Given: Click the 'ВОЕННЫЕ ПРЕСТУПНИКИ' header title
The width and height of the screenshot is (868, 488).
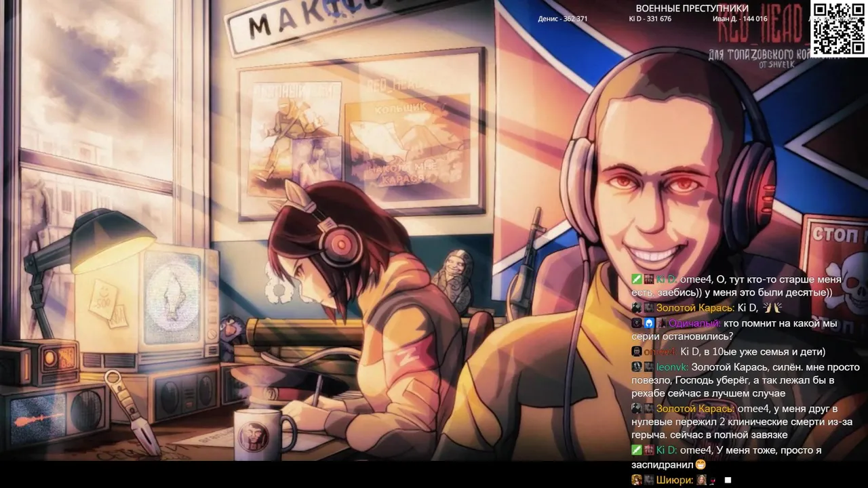Looking at the screenshot, I should (x=692, y=8).
